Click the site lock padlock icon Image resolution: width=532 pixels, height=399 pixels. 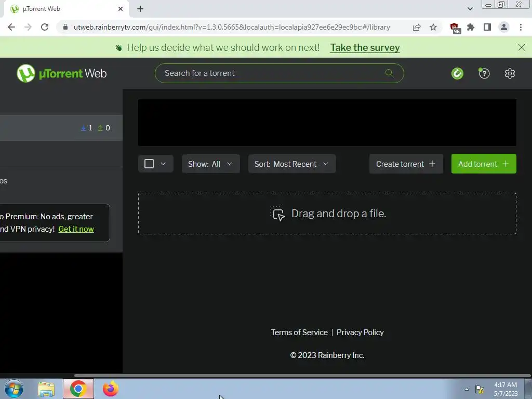(x=65, y=27)
